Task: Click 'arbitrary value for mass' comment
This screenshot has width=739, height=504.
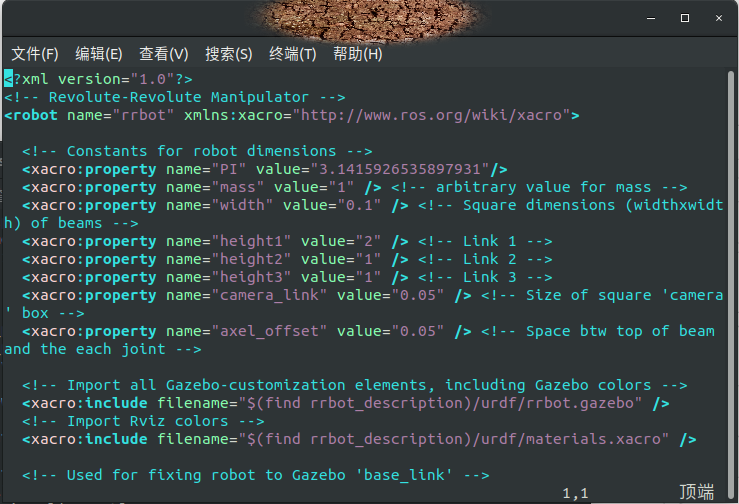Action: (539, 187)
